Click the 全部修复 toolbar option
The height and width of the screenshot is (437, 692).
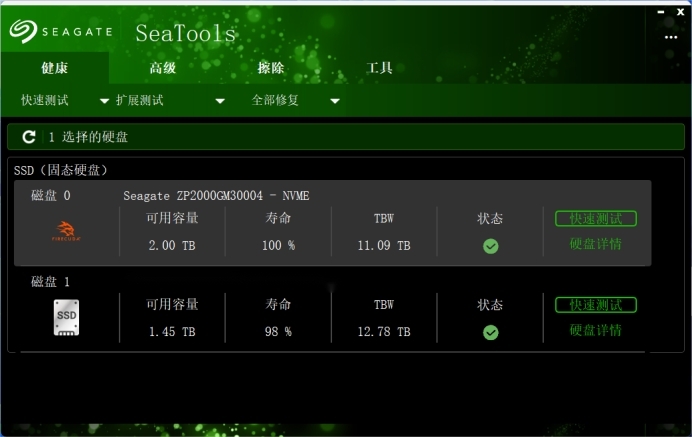tap(275, 100)
